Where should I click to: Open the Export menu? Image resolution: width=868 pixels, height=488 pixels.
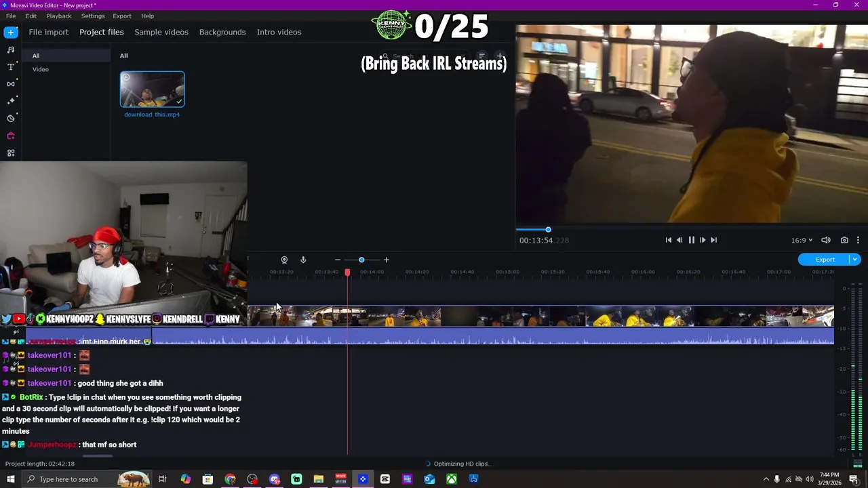click(x=122, y=16)
